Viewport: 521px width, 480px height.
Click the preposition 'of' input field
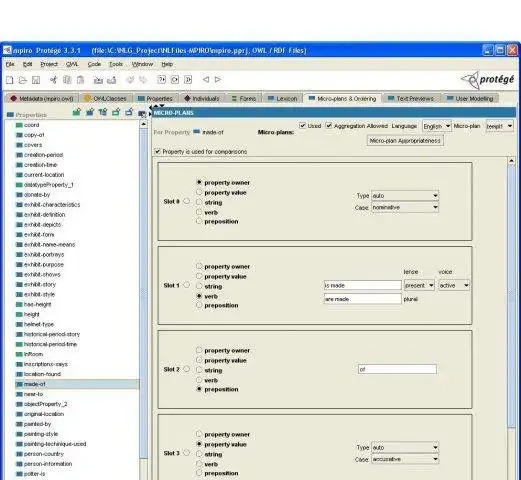(x=397, y=369)
